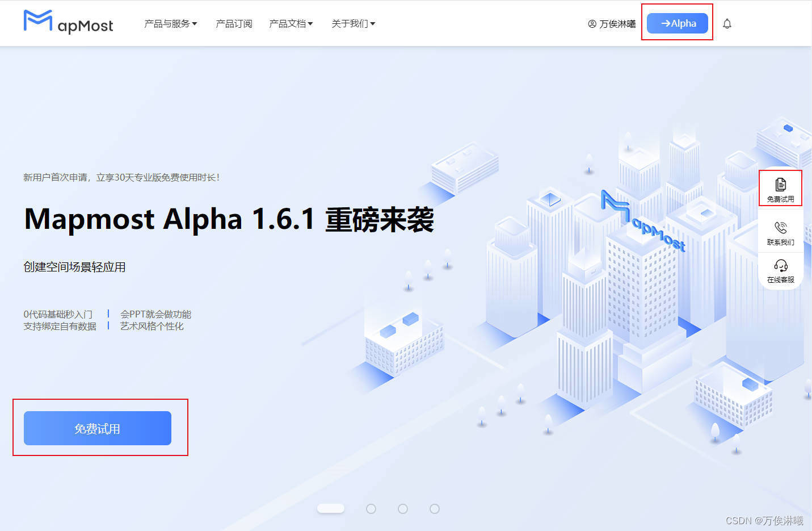812x531 pixels.
Task: Click the 联系我们 phone icon
Action: [x=781, y=228]
